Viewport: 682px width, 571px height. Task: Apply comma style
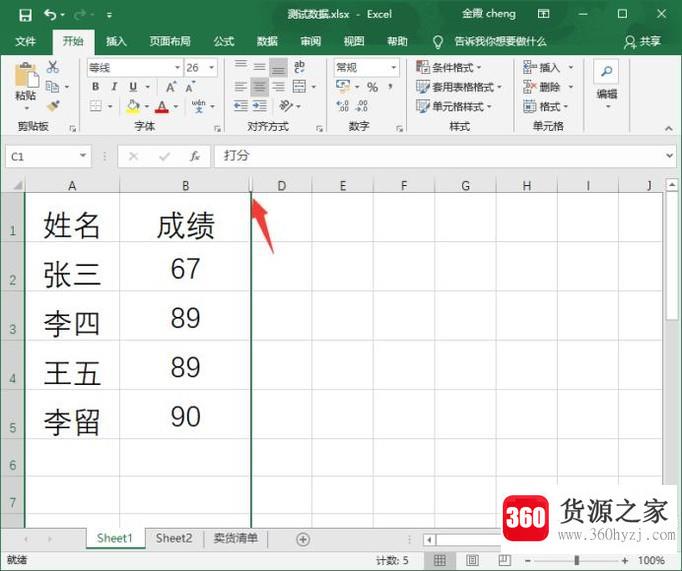tap(391, 87)
